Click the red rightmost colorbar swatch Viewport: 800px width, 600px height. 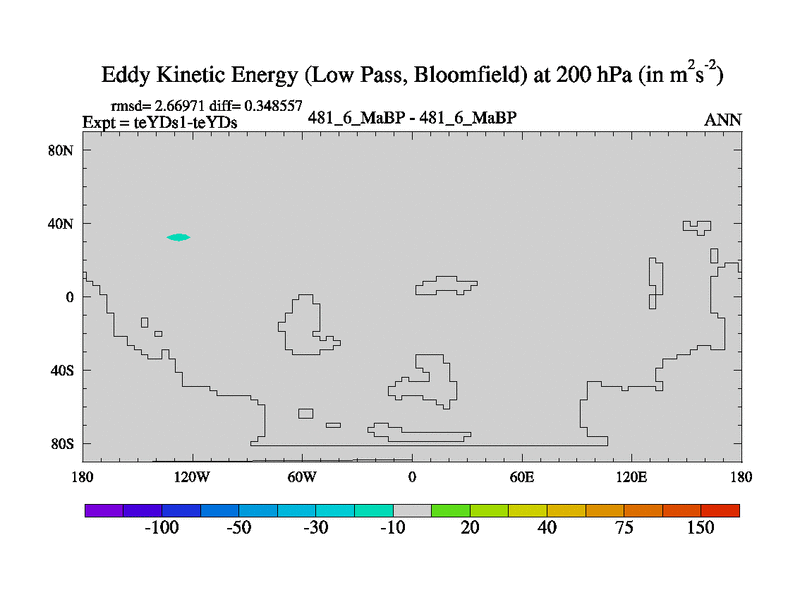720,510
